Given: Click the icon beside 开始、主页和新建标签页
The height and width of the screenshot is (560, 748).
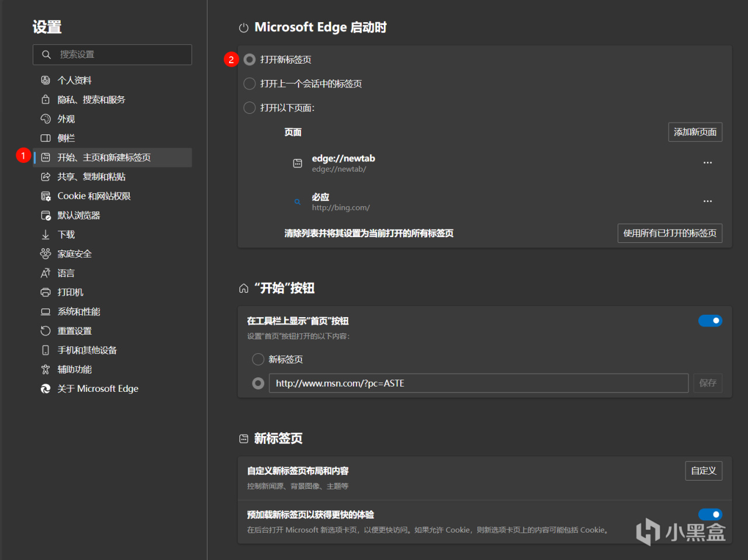Looking at the screenshot, I should click(x=46, y=157).
